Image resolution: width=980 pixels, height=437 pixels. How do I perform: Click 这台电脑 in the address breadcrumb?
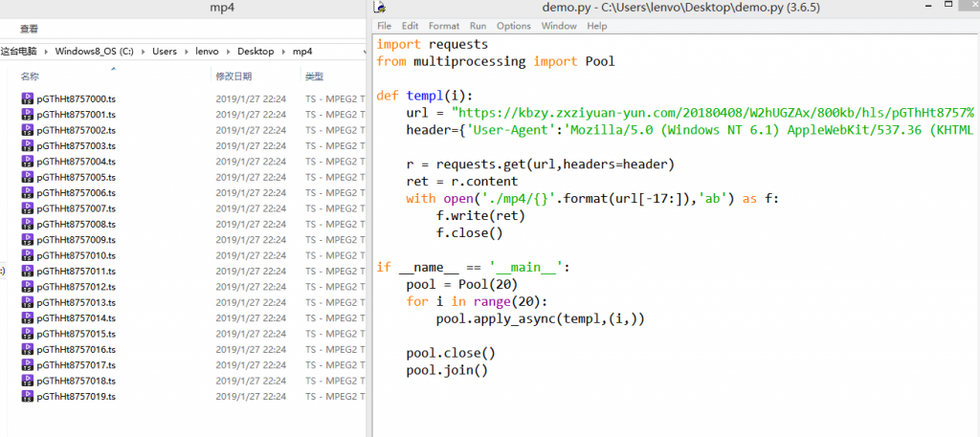click(x=18, y=52)
